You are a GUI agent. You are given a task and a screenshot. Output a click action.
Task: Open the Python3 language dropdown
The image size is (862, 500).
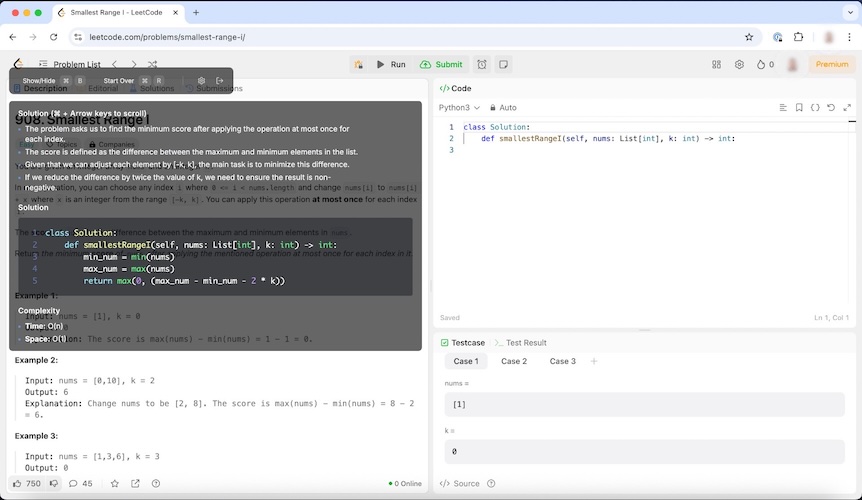click(x=459, y=107)
